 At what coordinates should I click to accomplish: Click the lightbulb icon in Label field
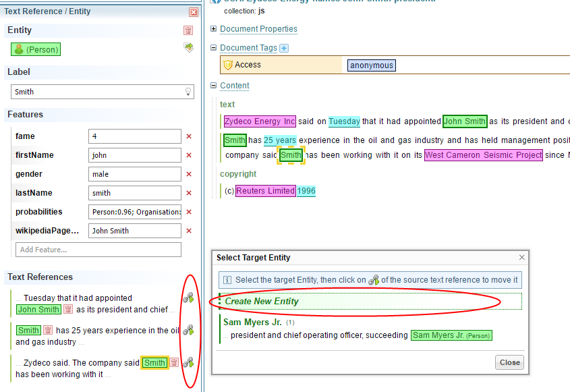(188, 92)
